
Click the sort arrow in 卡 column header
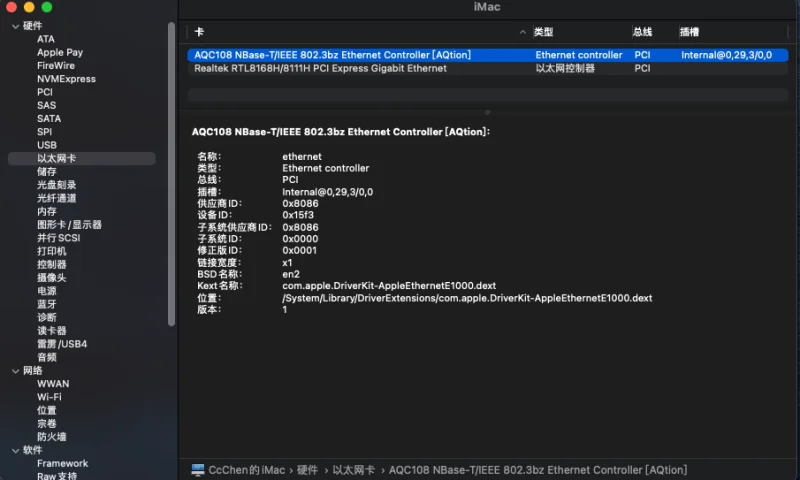coord(523,32)
